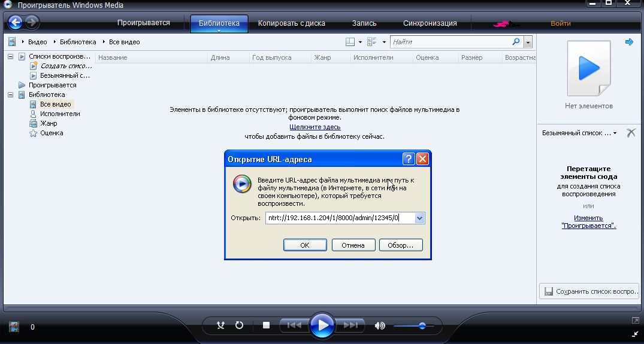This screenshot has width=644, height=344.
Task: Confirm the URL with OK
Action: [x=305, y=245]
